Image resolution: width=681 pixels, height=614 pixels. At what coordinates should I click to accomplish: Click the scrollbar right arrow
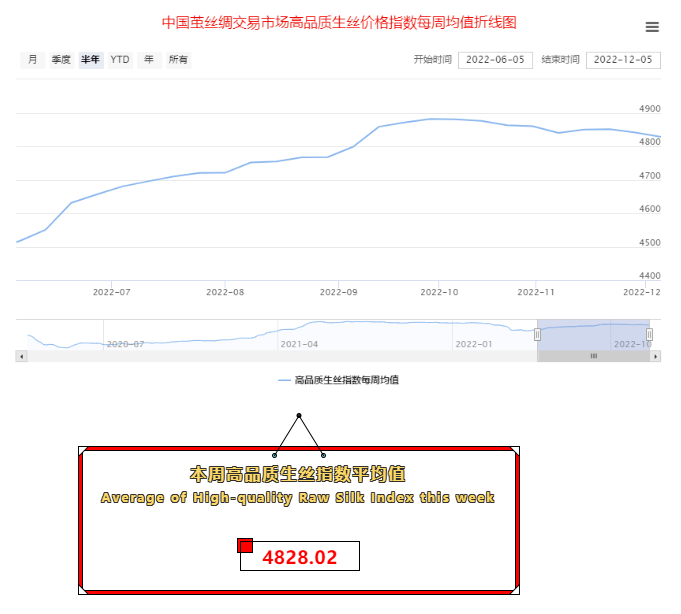click(x=655, y=356)
